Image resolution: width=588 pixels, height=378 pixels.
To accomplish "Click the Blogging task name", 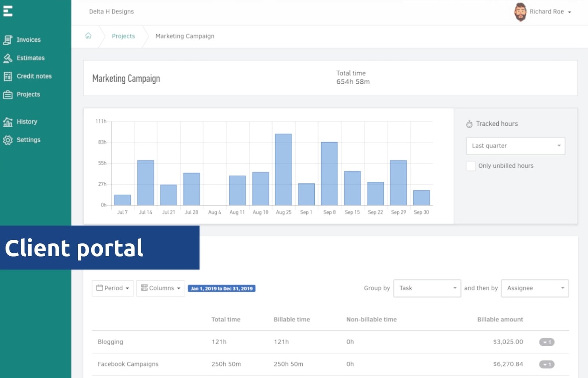I will coord(110,342).
